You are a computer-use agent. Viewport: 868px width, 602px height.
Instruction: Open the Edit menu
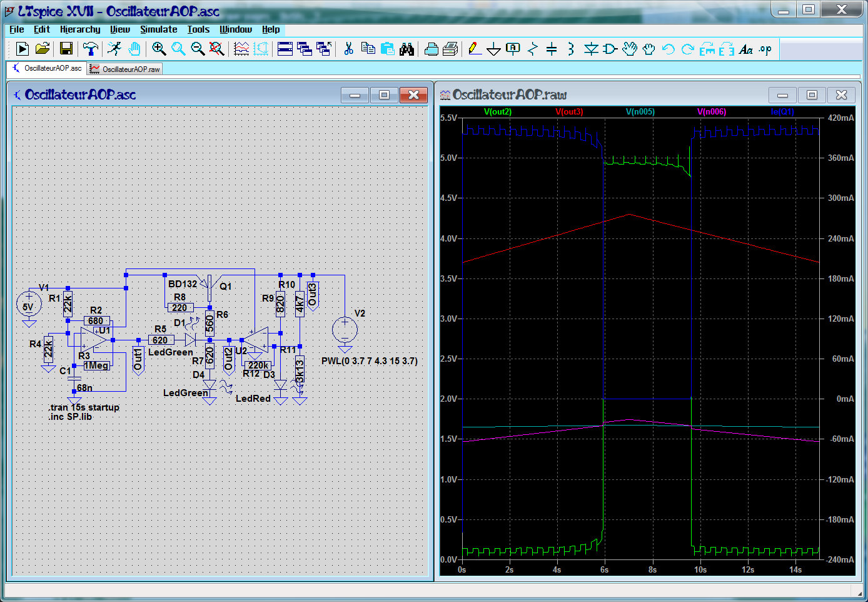click(x=42, y=29)
